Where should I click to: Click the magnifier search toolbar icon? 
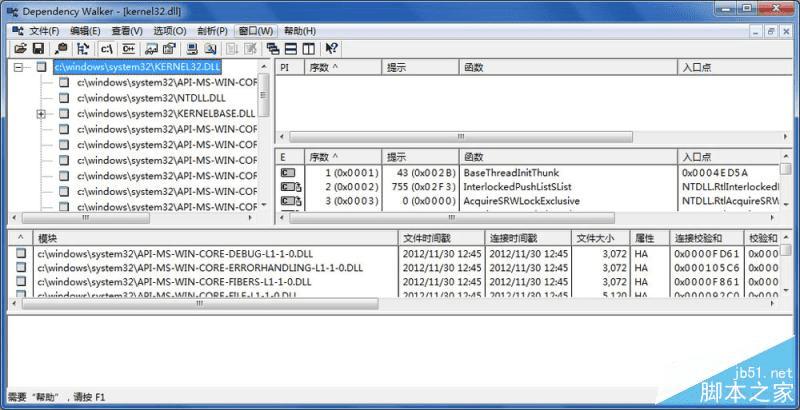[61, 49]
